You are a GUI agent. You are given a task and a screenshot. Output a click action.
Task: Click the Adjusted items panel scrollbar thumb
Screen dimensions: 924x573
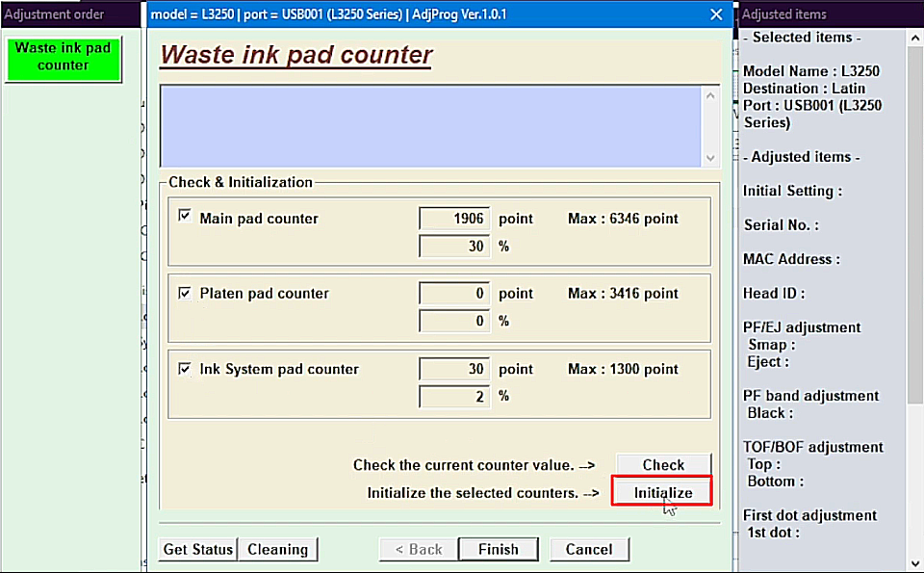914,225
